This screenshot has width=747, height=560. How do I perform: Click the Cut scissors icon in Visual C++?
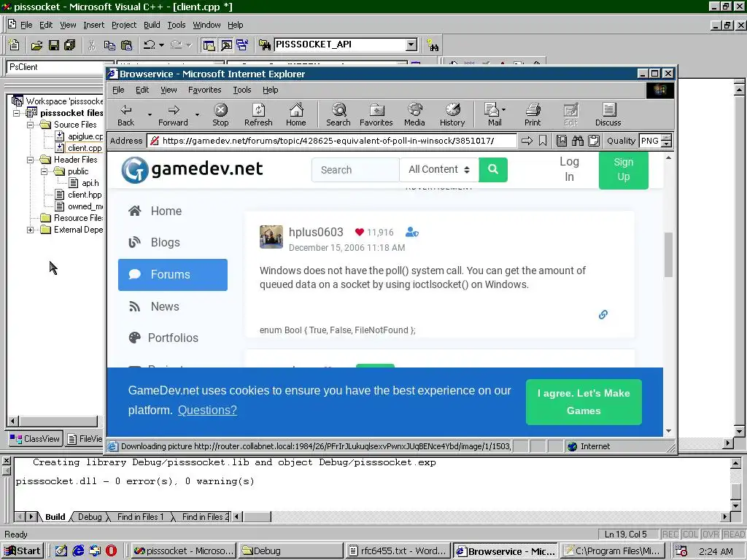[92, 45]
